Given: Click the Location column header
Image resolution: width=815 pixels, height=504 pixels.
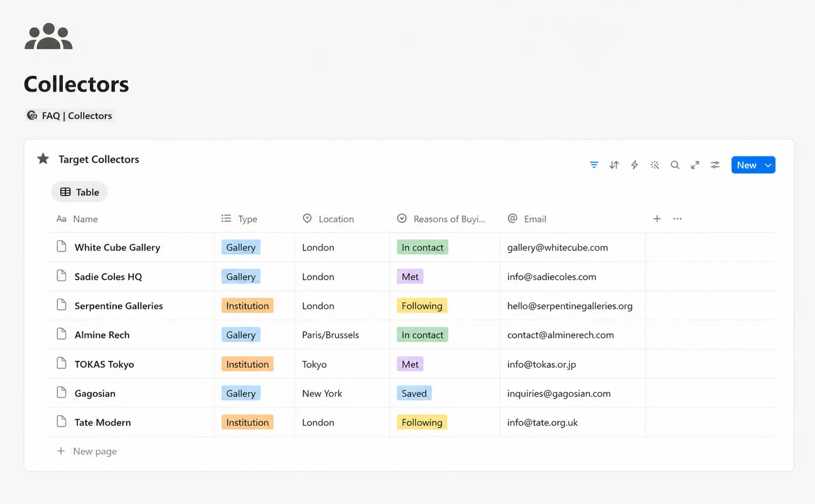Looking at the screenshot, I should pyautogui.click(x=328, y=219).
